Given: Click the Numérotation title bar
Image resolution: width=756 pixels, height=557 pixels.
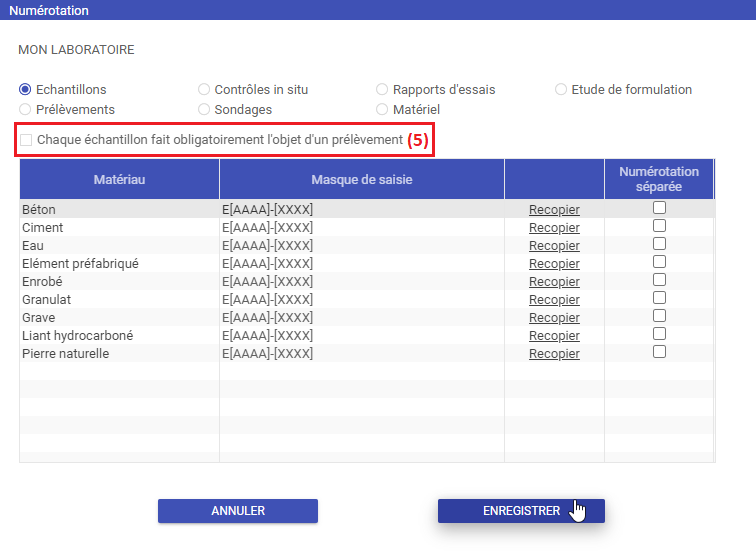Looking at the screenshot, I should (x=378, y=10).
